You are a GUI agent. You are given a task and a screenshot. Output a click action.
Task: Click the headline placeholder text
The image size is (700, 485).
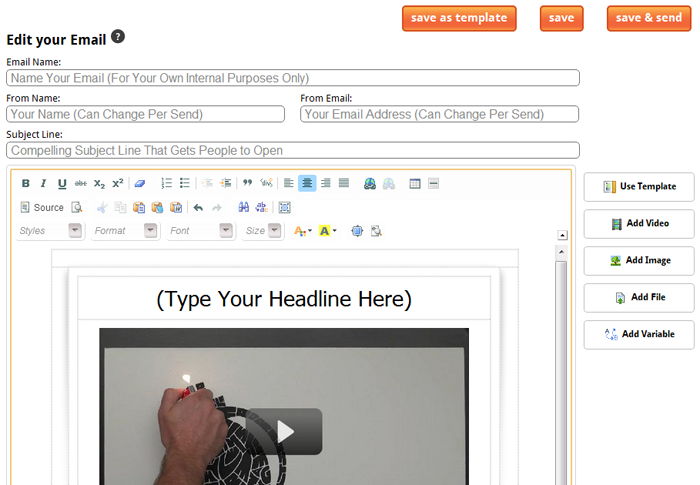point(284,299)
